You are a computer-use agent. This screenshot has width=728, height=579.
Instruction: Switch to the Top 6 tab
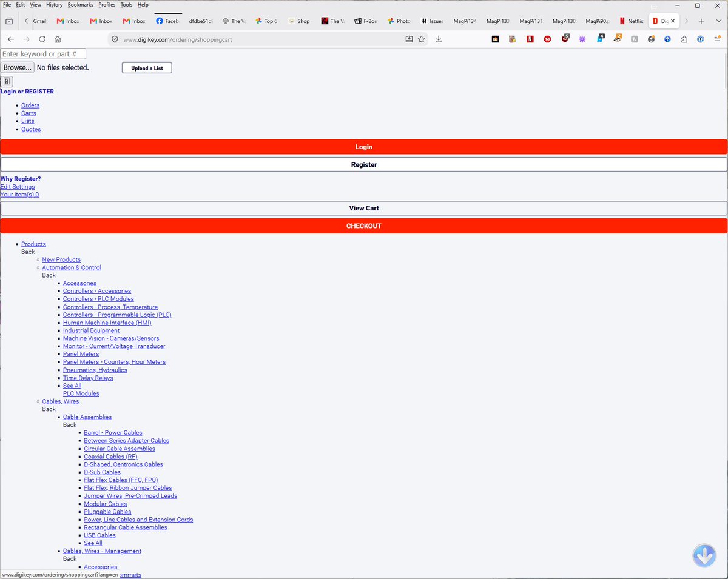tap(266, 21)
